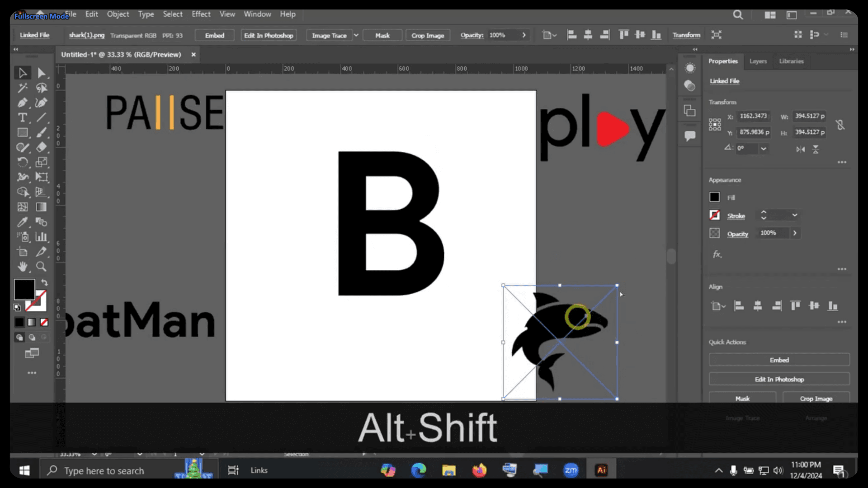Click Stroke swatch in Appearance section
The height and width of the screenshot is (488, 868).
pyautogui.click(x=714, y=215)
